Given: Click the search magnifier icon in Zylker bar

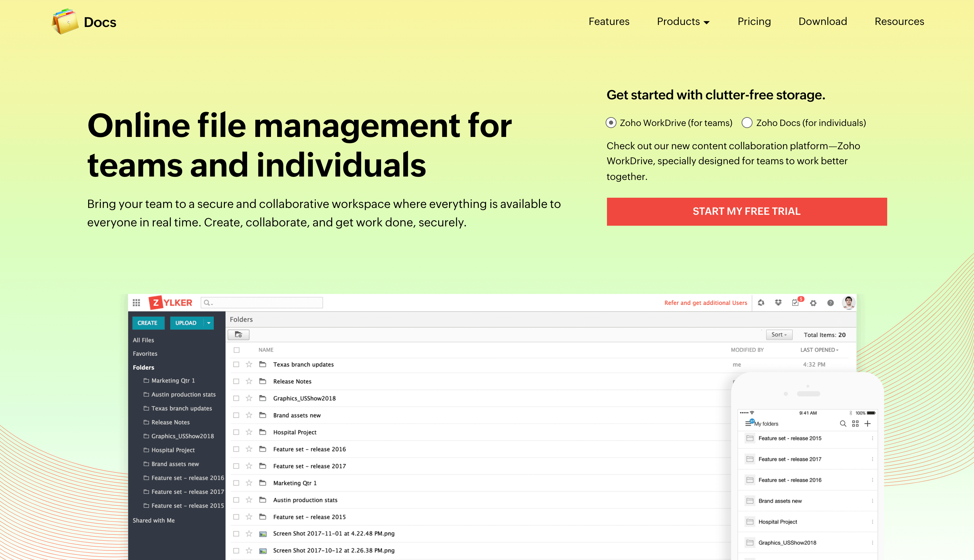Looking at the screenshot, I should 207,303.
